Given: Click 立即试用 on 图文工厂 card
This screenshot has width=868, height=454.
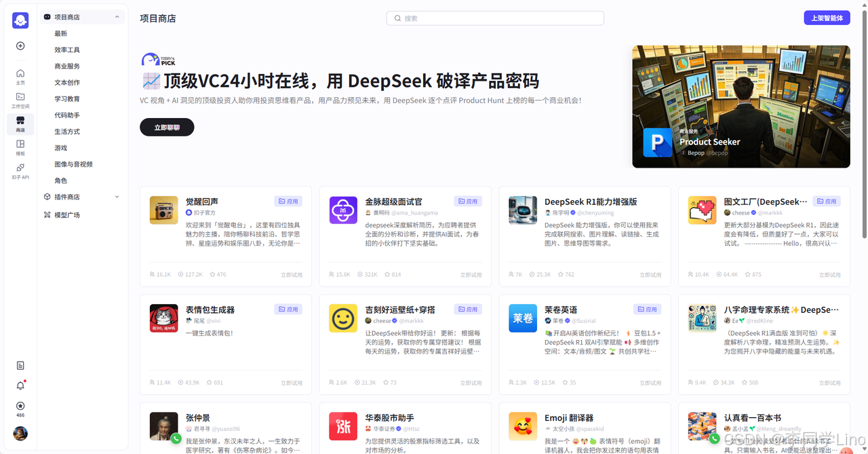Looking at the screenshot, I should tap(829, 275).
